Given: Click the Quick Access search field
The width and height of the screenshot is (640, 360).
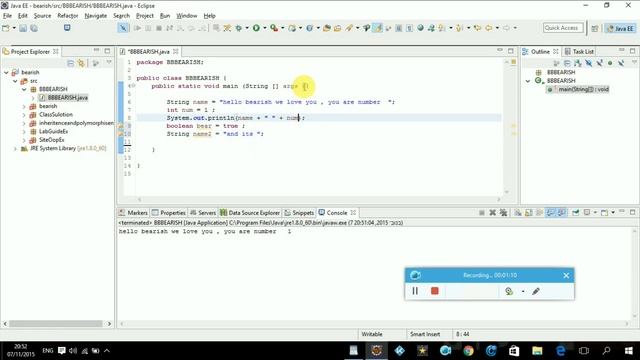Looking at the screenshot, I should pyautogui.click(x=563, y=28).
